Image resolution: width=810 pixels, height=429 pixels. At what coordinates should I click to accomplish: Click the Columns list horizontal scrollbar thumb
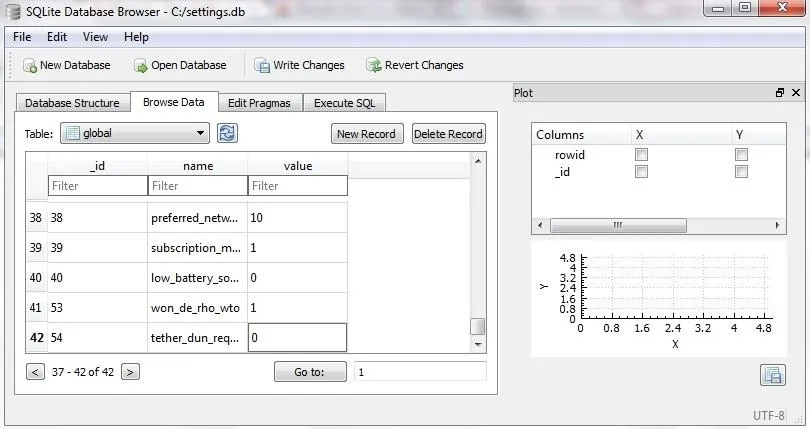pos(618,225)
